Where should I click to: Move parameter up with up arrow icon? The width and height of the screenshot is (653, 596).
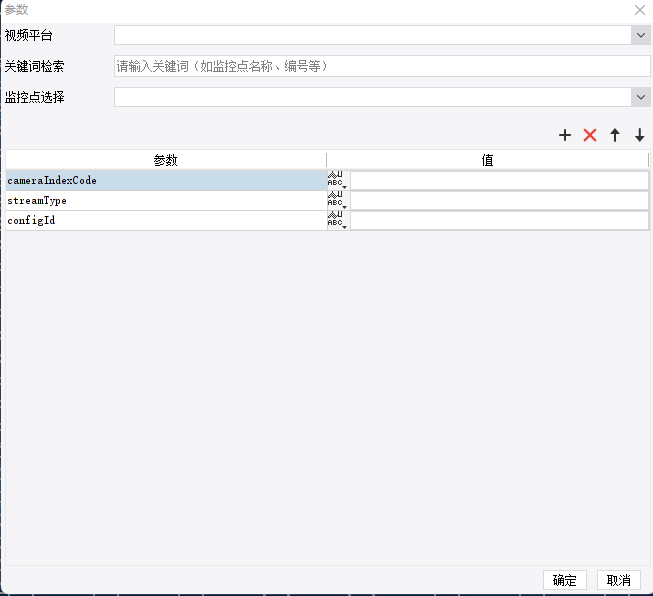(x=615, y=135)
